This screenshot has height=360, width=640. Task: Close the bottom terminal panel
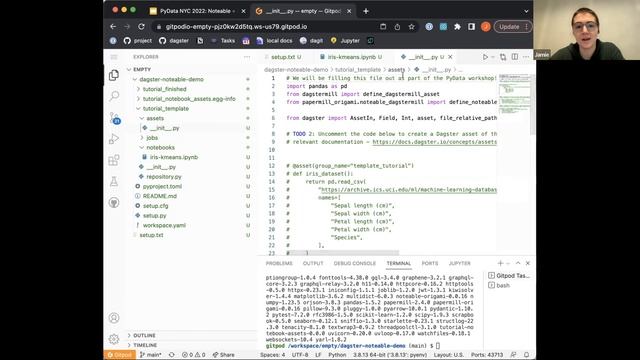click(528, 263)
